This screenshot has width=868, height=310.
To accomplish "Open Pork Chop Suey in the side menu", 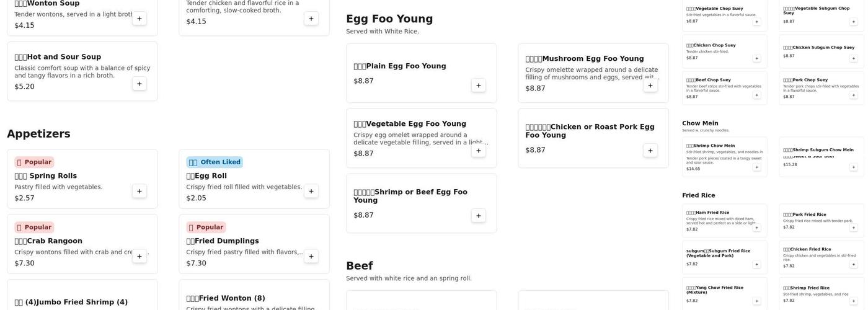I will (805, 80).
